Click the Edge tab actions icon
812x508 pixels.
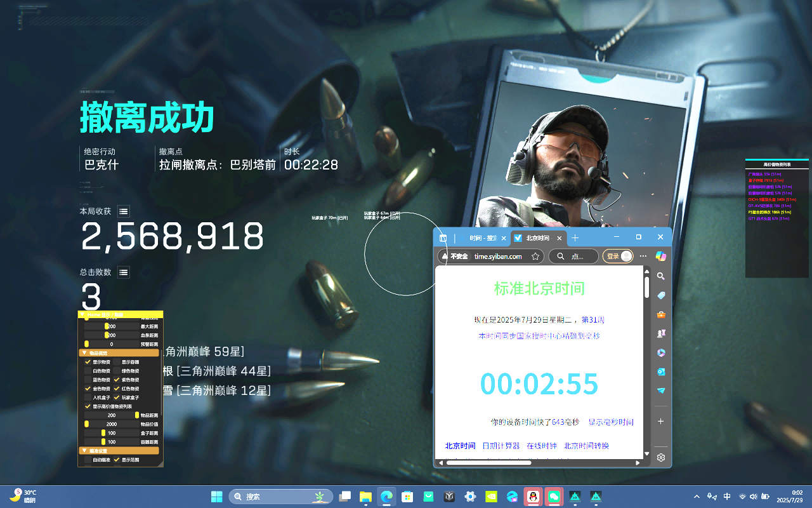pyautogui.click(x=443, y=238)
